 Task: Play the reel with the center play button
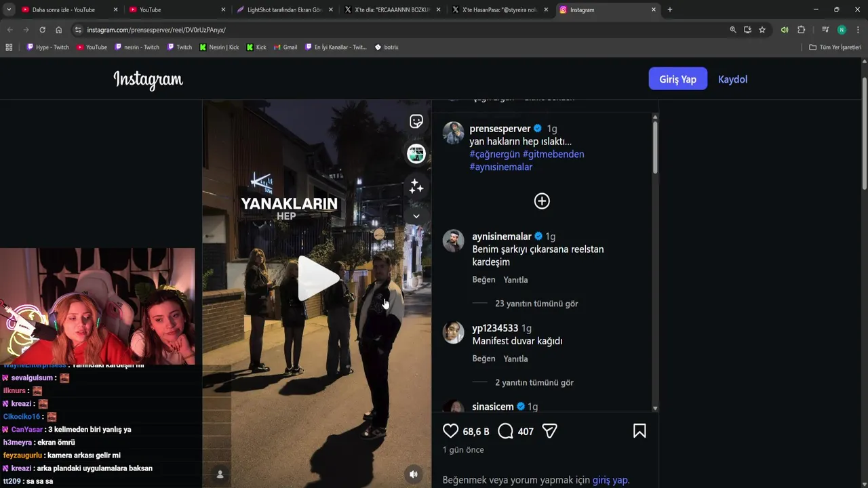click(x=318, y=278)
